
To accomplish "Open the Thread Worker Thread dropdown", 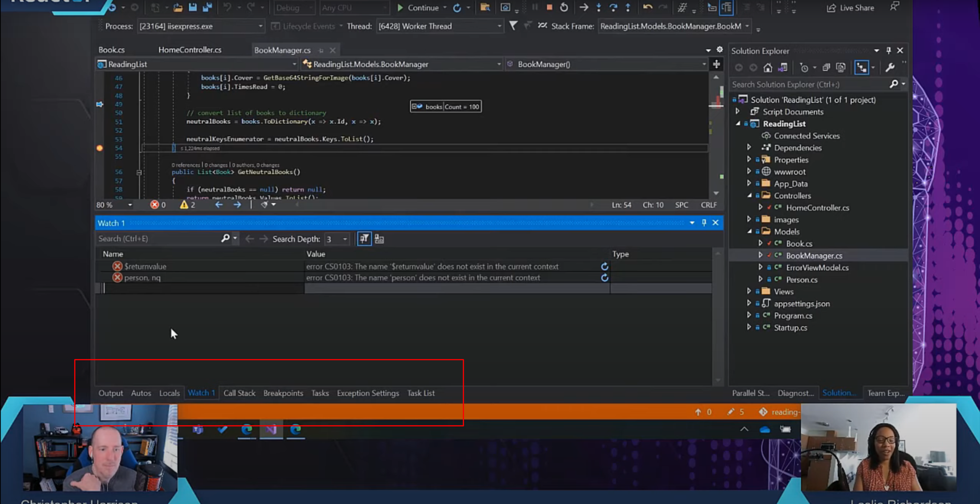I will (439, 26).
